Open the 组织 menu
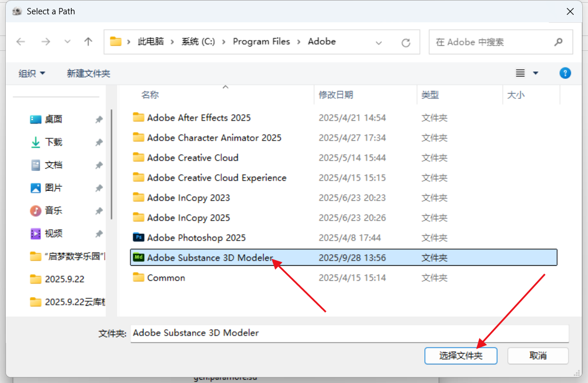 click(32, 73)
